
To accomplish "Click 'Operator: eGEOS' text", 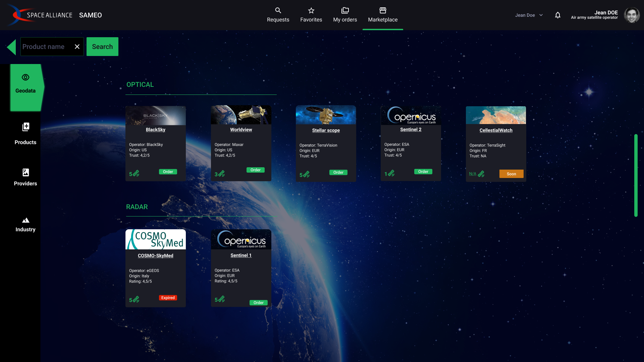I will pos(144,271).
